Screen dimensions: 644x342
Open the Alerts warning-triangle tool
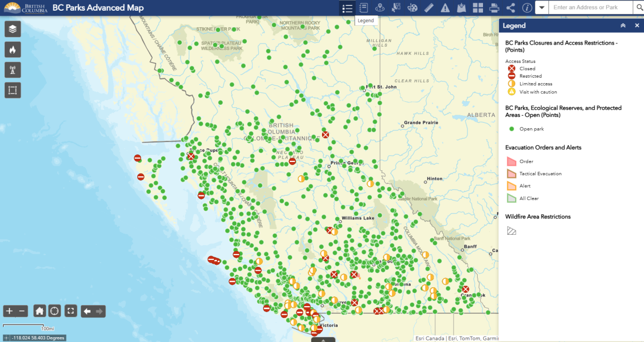pyautogui.click(x=445, y=8)
